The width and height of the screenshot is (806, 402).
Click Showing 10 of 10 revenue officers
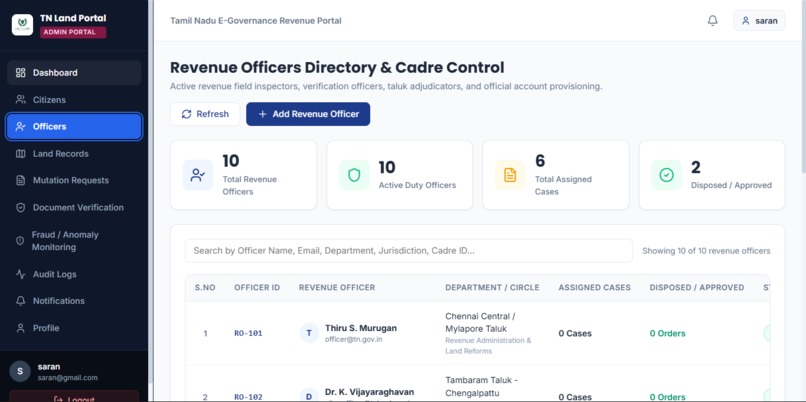click(706, 251)
